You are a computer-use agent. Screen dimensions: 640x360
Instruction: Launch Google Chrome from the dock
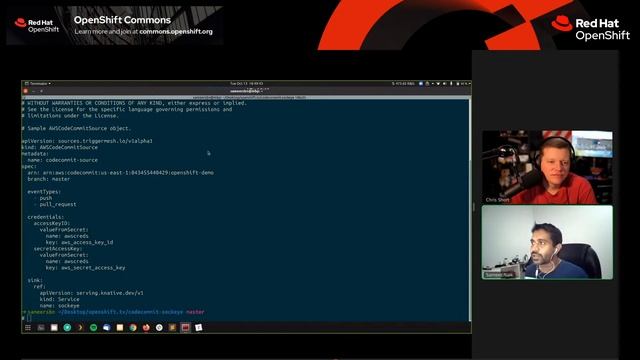[x=133, y=327]
